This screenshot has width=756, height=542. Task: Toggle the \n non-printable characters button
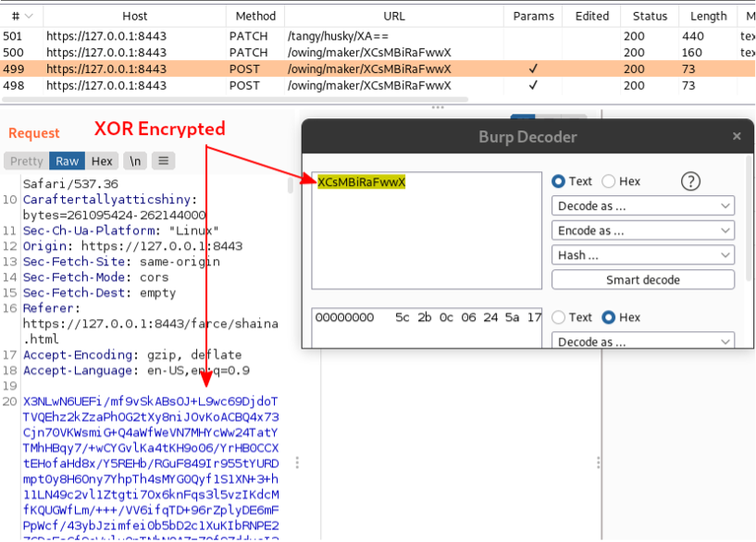coord(135,161)
